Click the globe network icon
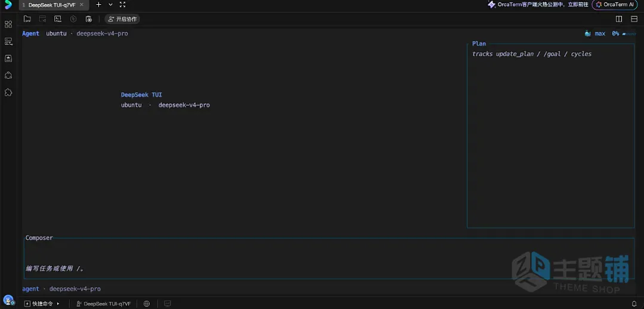The image size is (644, 309). click(x=147, y=304)
